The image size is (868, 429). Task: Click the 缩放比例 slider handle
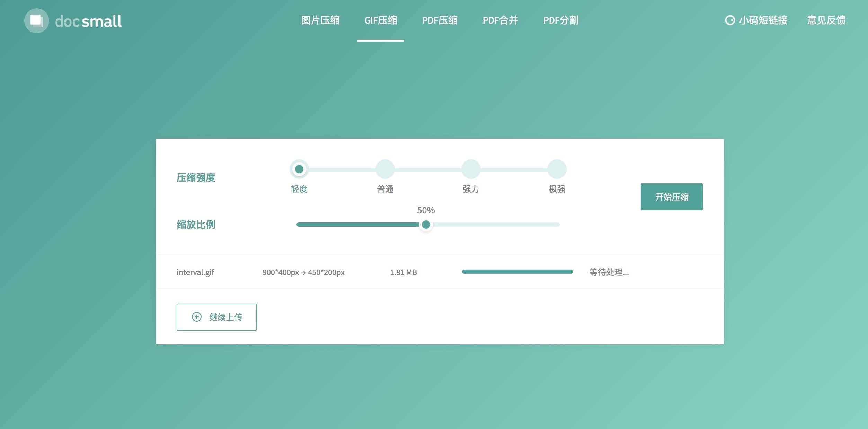click(x=426, y=225)
